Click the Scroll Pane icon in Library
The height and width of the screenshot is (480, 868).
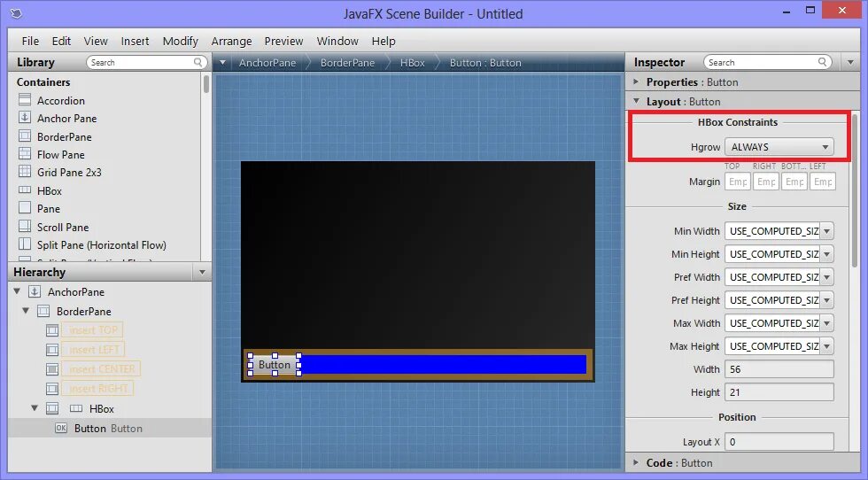coord(25,226)
